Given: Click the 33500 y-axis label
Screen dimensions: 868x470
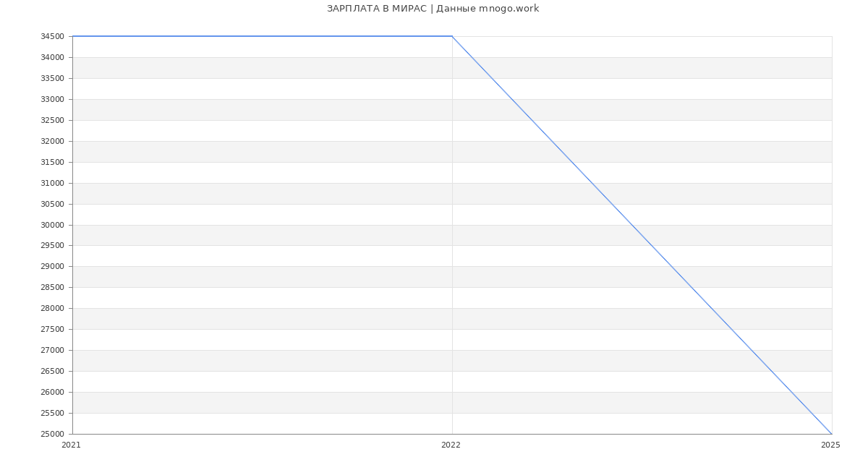Looking at the screenshot, I should 52,78.
